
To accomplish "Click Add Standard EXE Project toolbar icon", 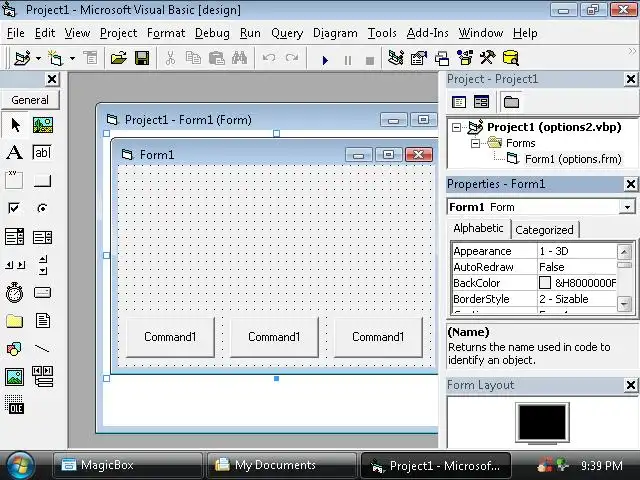I will 22,58.
